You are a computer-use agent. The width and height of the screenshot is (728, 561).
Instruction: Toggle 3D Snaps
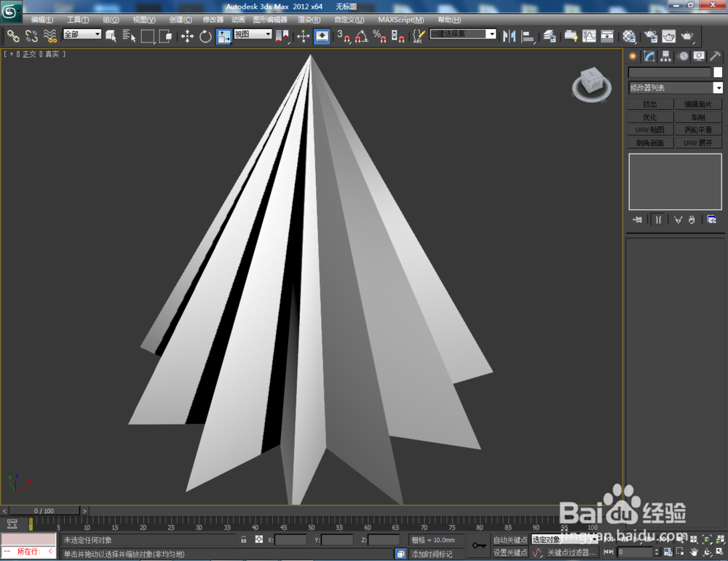[344, 36]
